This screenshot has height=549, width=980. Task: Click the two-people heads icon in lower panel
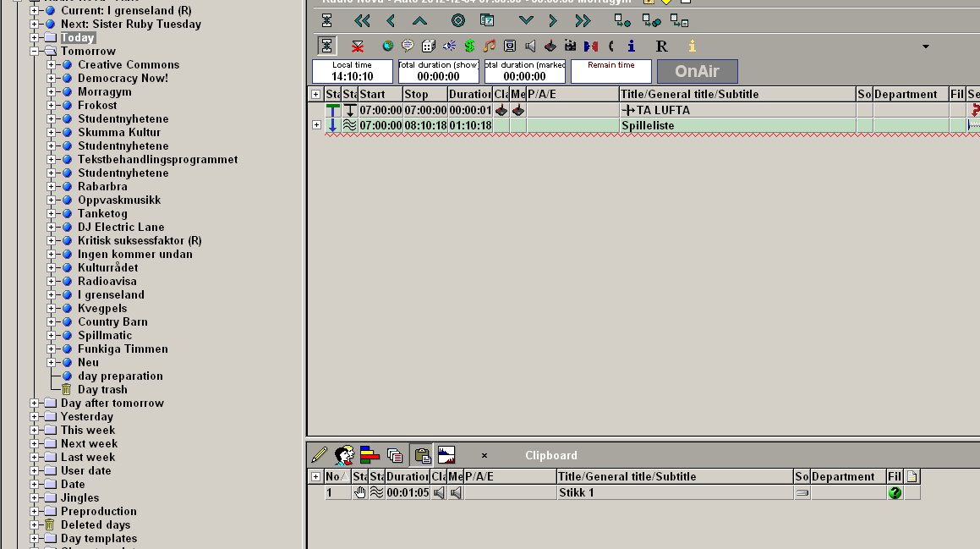point(344,455)
